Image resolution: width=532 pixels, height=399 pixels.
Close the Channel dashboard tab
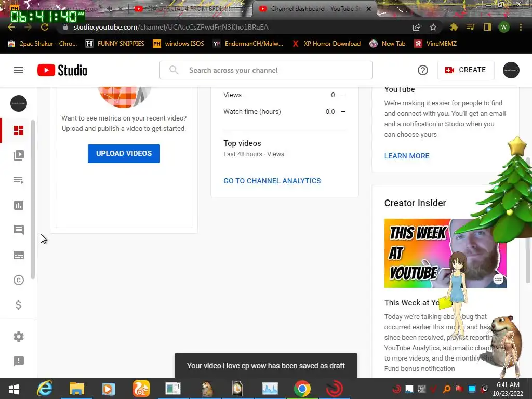tap(369, 9)
